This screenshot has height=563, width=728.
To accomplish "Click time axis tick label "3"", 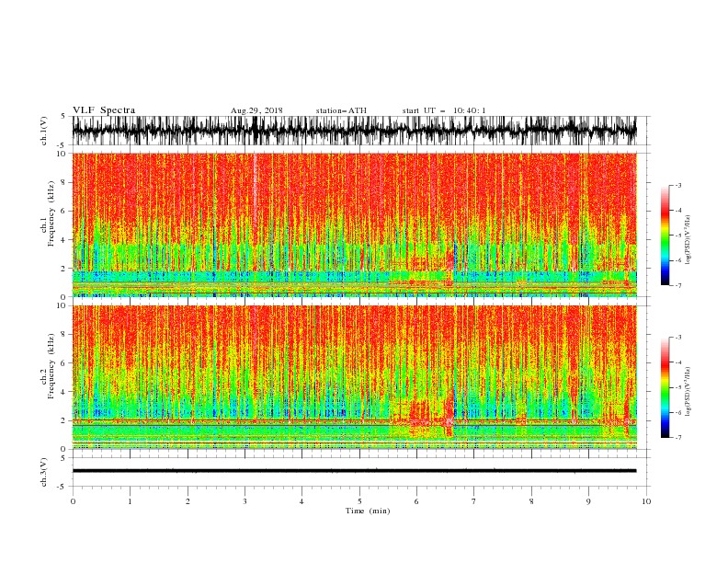I will (x=245, y=501).
